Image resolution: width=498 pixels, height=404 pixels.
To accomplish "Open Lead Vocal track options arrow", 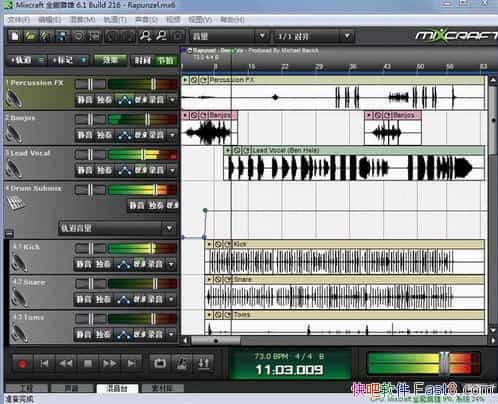I will pos(172,170).
